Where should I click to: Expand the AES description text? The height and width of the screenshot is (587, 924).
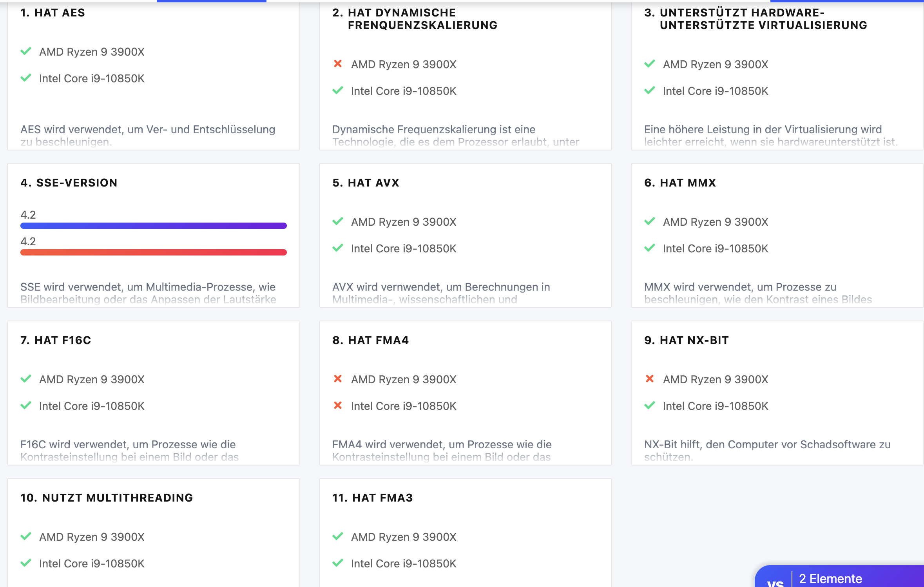point(148,136)
